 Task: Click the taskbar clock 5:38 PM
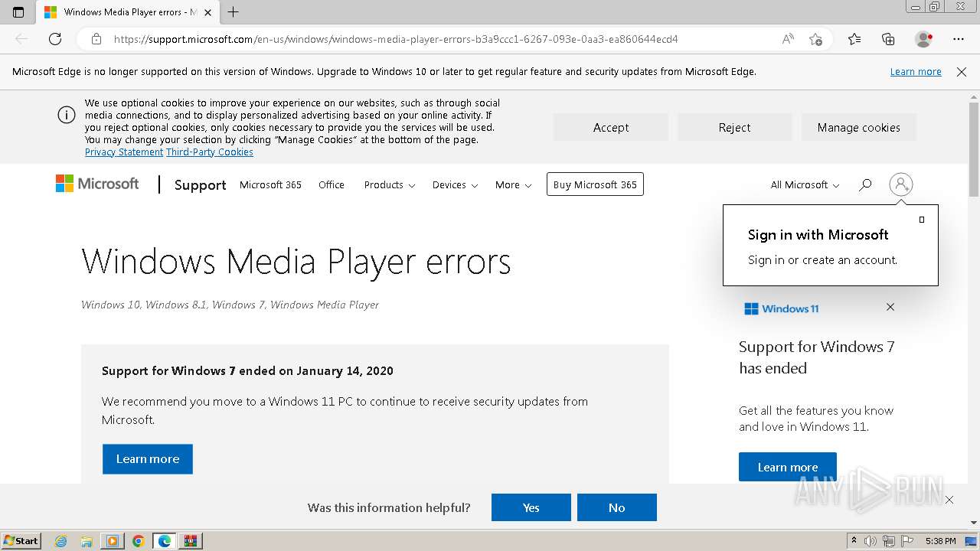click(940, 541)
